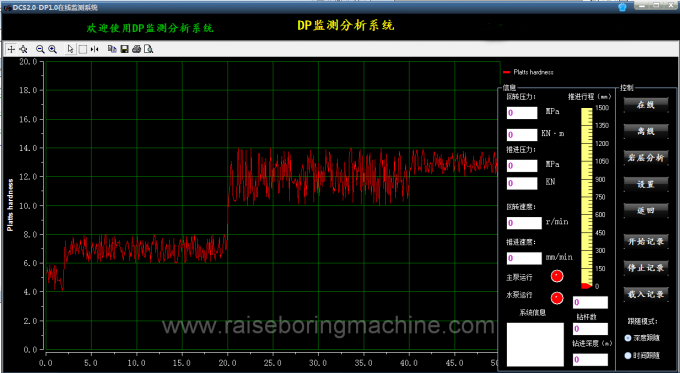Image resolution: width=680 pixels, height=373 pixels.
Task: Save the chart with the floppy disk icon
Action: pos(124,49)
